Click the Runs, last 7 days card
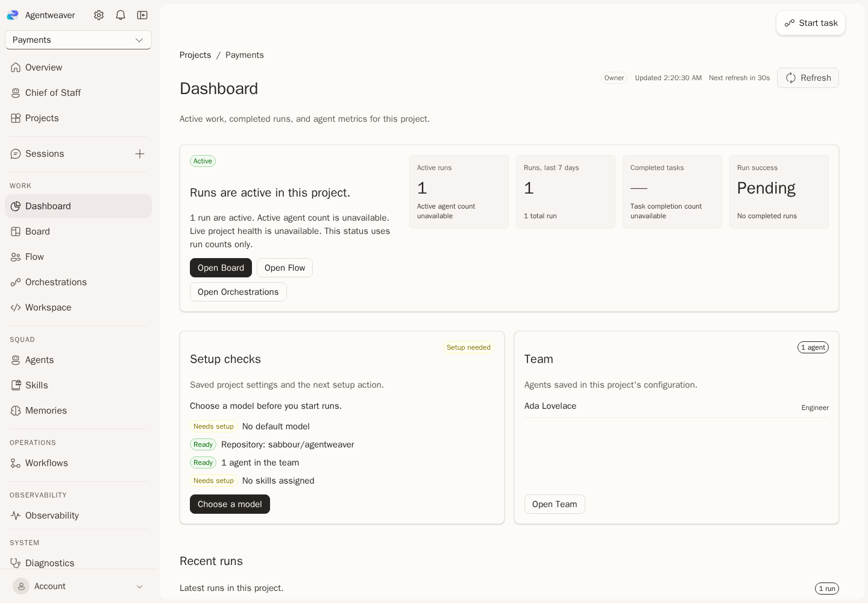 pos(565,192)
